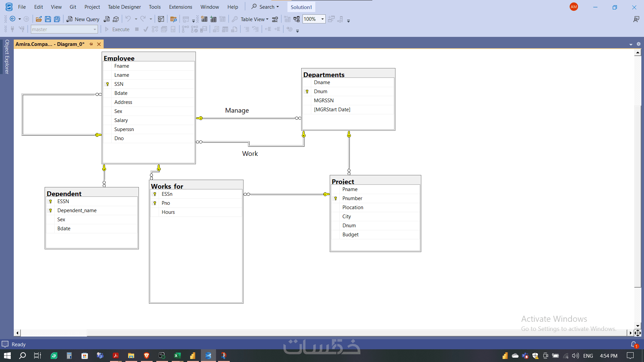Toggle auto-hide on Object Explorer side tab
The width and height of the screenshot is (644, 362).
7,57
